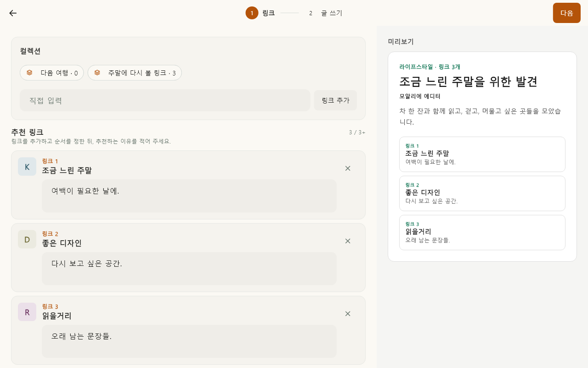Click the 미리보기 panel heading
The height and width of the screenshot is (368, 588).
coord(401,41)
